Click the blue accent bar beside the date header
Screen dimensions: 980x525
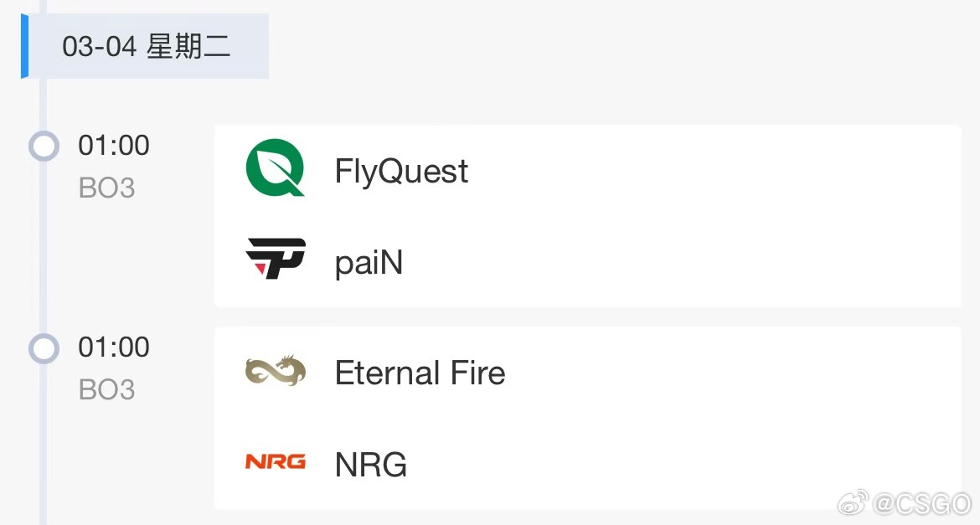click(25, 46)
